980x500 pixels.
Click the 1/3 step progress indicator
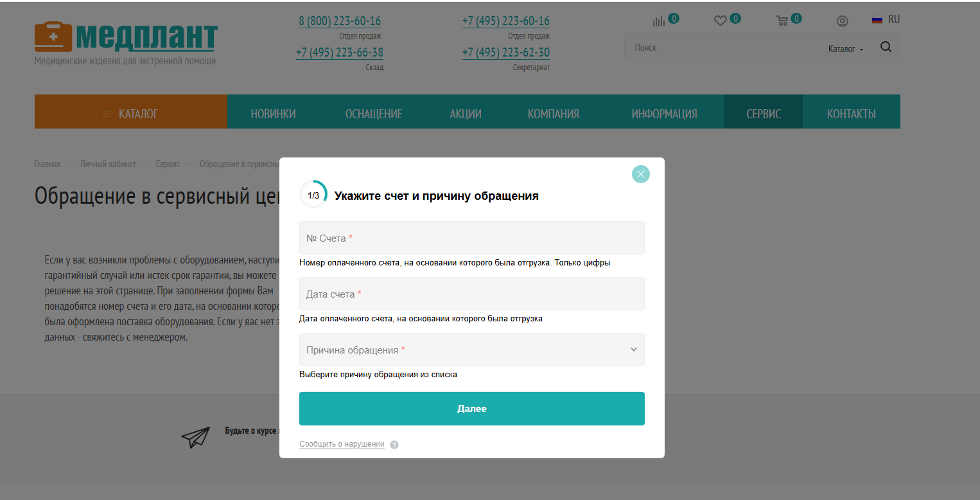(313, 195)
